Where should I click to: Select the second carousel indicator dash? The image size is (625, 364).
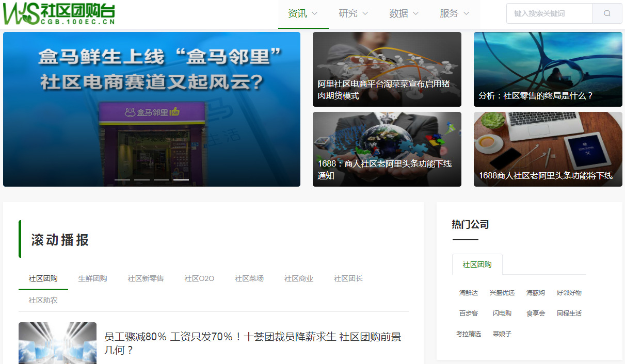click(142, 180)
